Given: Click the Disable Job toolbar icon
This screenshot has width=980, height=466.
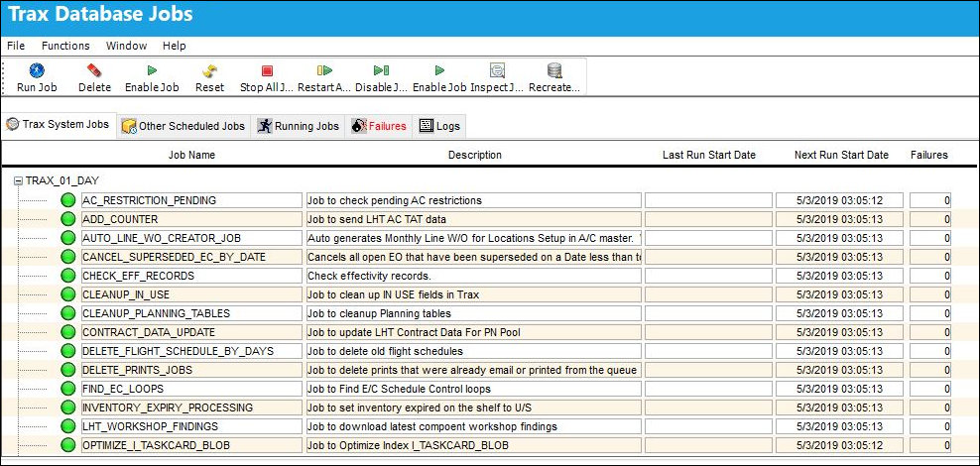Looking at the screenshot, I should click(381, 70).
